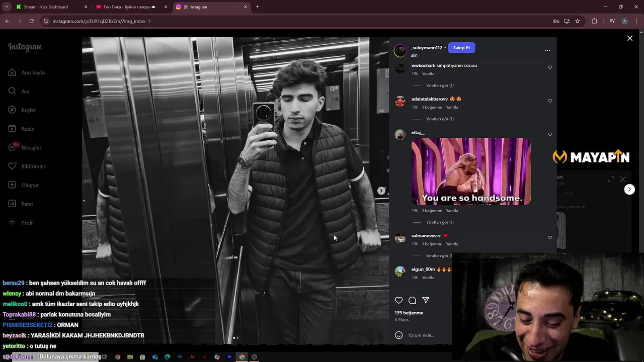Click the Instagram URL address bar

297,21
